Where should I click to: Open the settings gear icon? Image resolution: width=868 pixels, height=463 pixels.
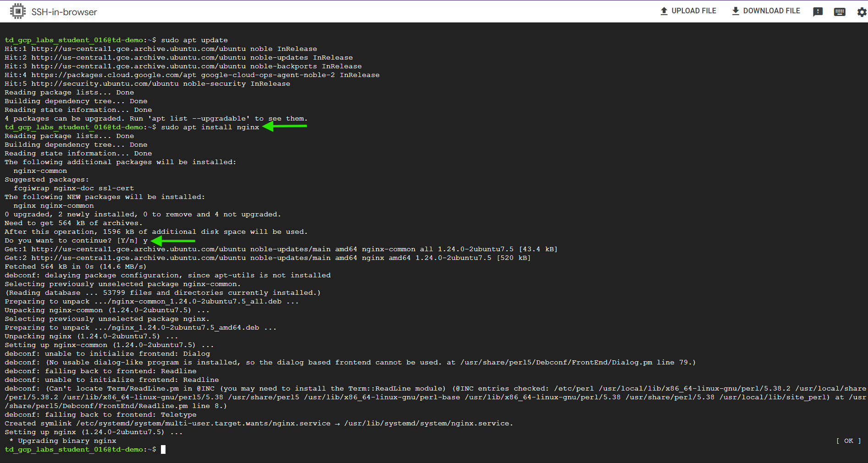tap(862, 12)
